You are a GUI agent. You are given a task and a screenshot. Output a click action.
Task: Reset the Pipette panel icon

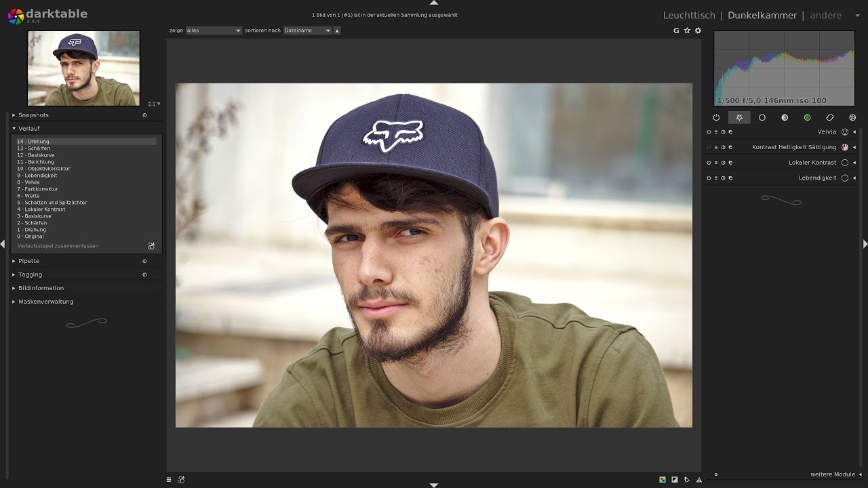(144, 261)
